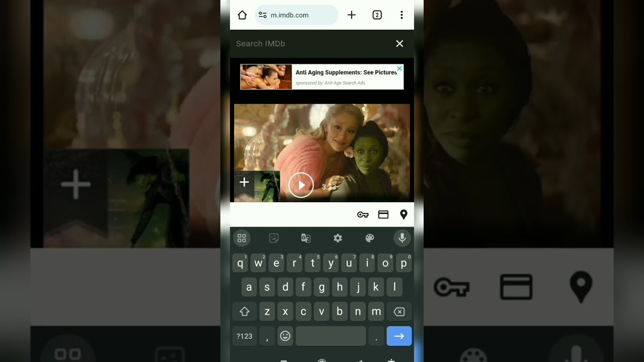Switch to ?123 symbols keyboard
This screenshot has height=362, width=644.
245,336
